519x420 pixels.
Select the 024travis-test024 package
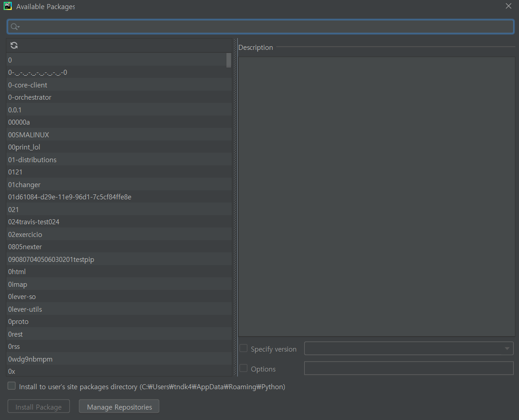click(x=34, y=222)
